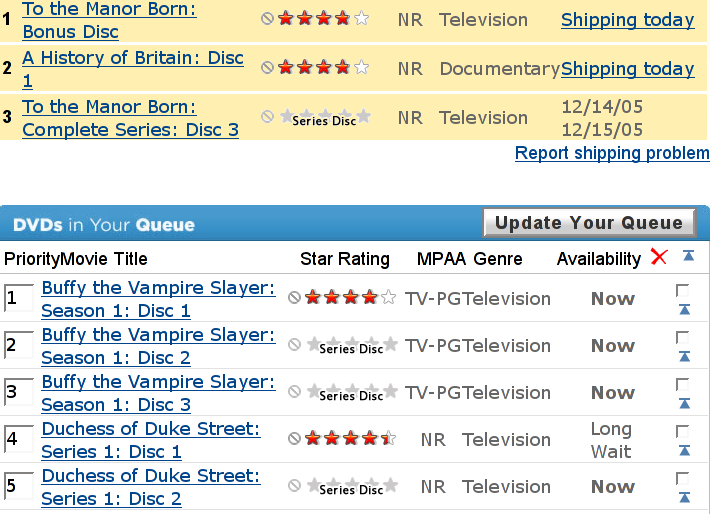Image resolution: width=710 pixels, height=514 pixels.
Task: Click the red X remove column header
Action: coord(658,258)
